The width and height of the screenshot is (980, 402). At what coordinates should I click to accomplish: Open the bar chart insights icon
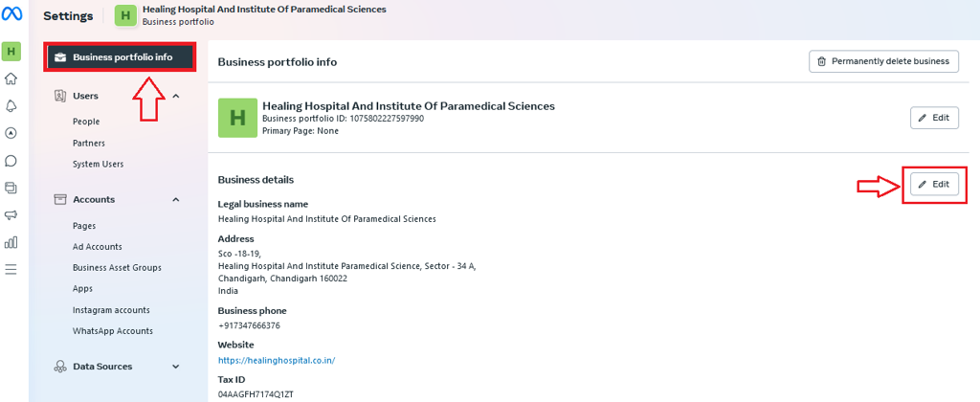[11, 242]
